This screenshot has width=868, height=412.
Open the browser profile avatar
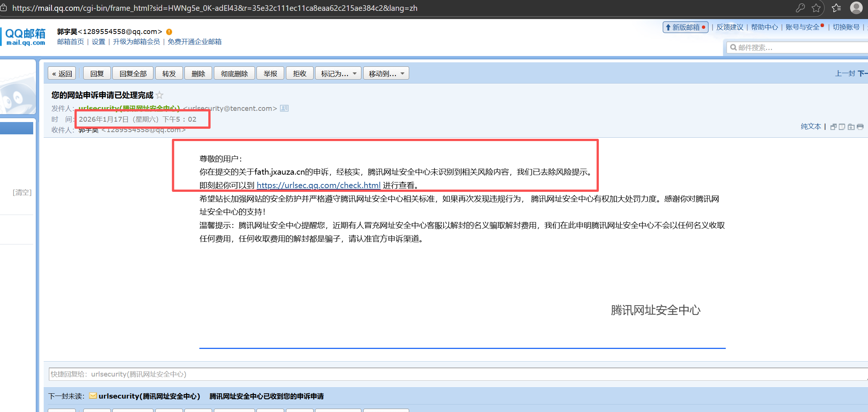856,8
